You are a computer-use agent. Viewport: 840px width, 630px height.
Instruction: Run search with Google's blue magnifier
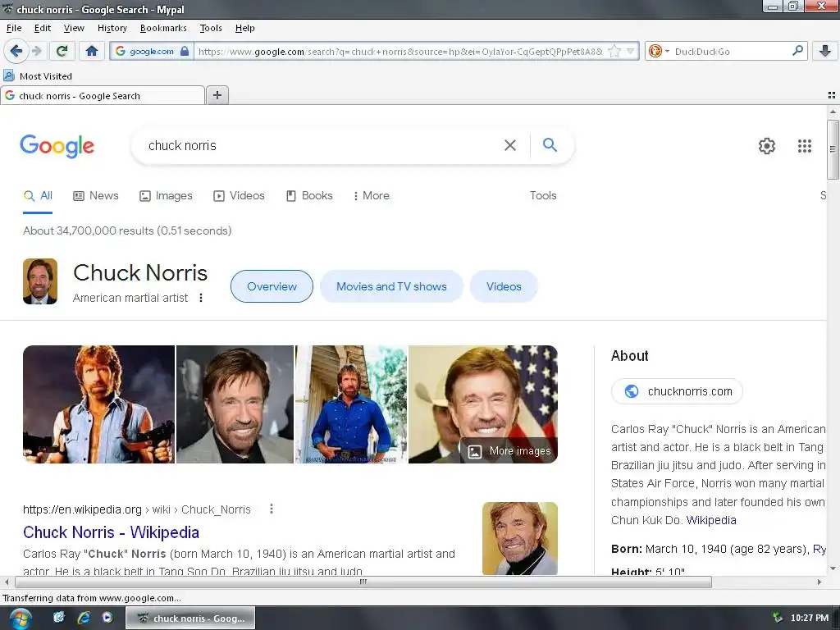pos(550,144)
